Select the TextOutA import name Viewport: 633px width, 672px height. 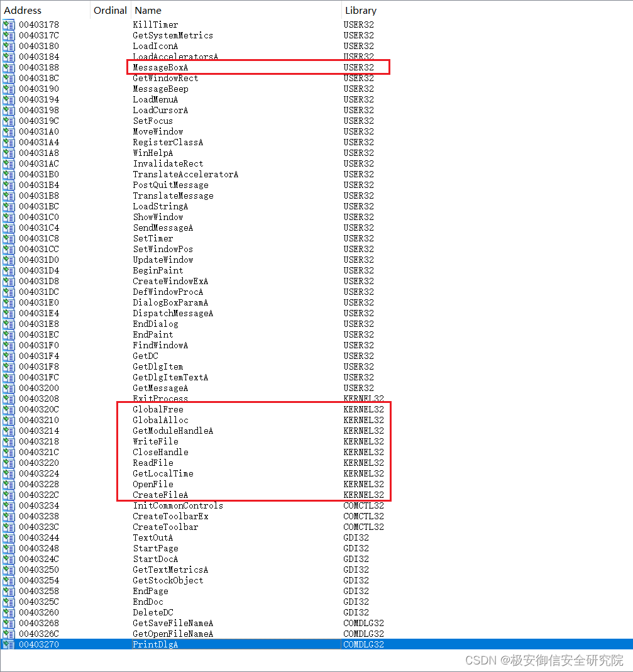pos(153,538)
